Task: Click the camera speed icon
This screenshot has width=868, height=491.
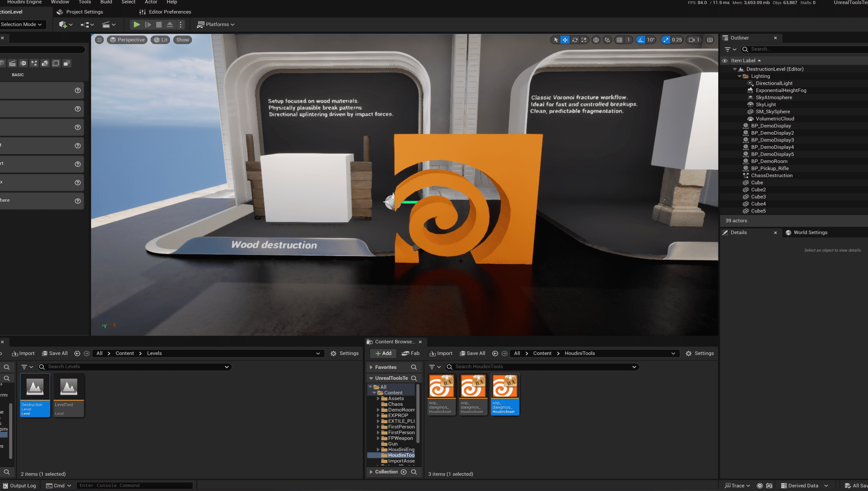Action: pyautogui.click(x=691, y=40)
